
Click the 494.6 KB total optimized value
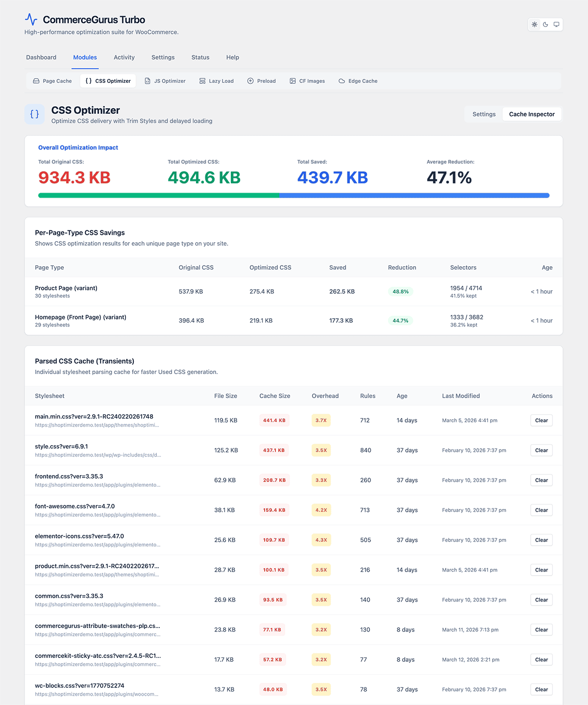coord(204,177)
